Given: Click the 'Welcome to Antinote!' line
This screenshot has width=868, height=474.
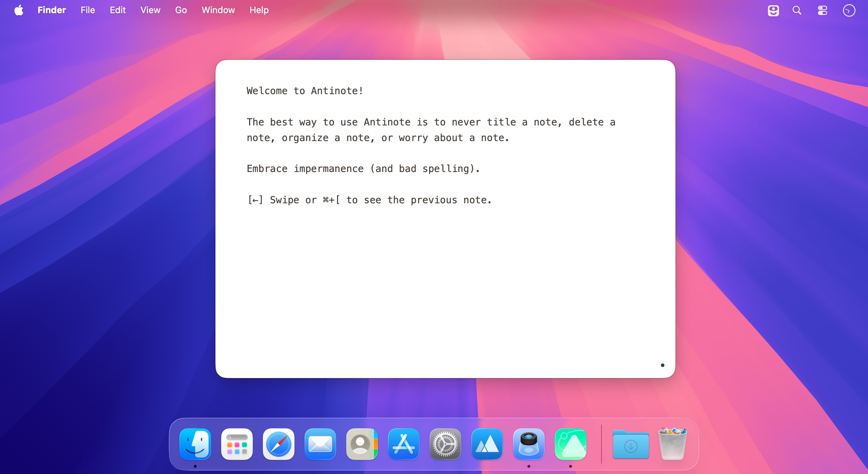Looking at the screenshot, I should coord(305,91).
